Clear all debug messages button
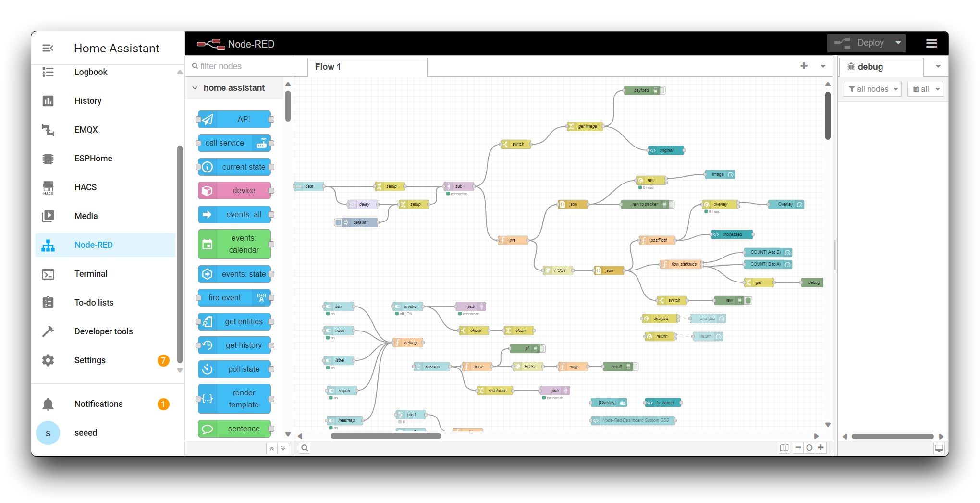This screenshot has width=980, height=503. pyautogui.click(x=920, y=89)
